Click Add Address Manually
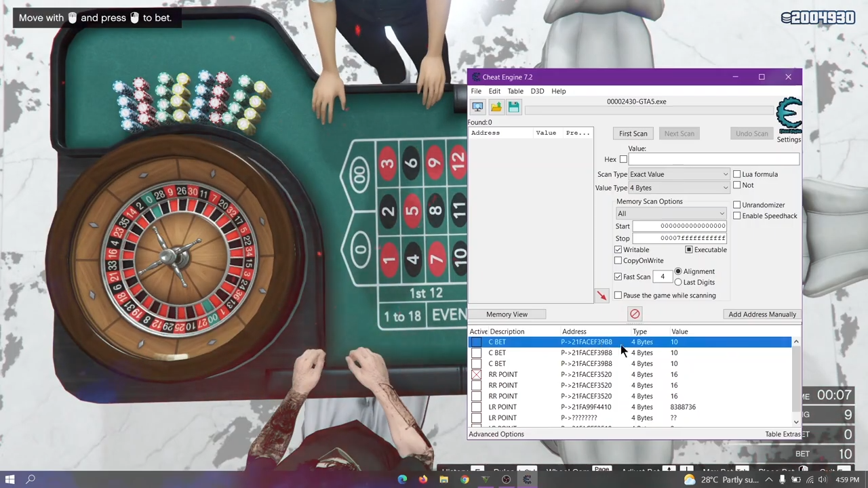This screenshot has width=868, height=488. pyautogui.click(x=762, y=314)
